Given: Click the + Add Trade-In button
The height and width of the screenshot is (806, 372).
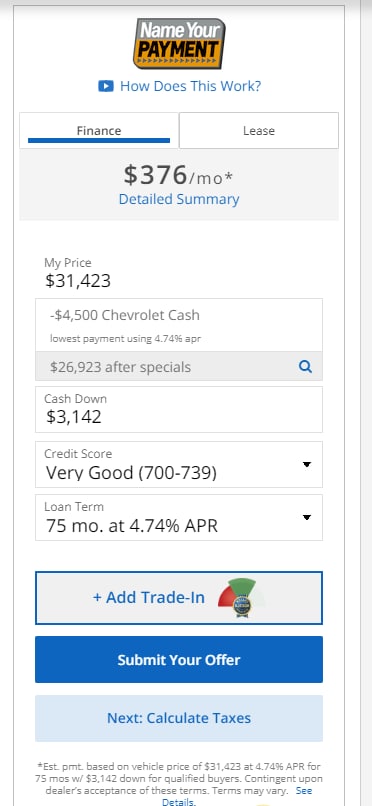Looking at the screenshot, I should [179, 598].
